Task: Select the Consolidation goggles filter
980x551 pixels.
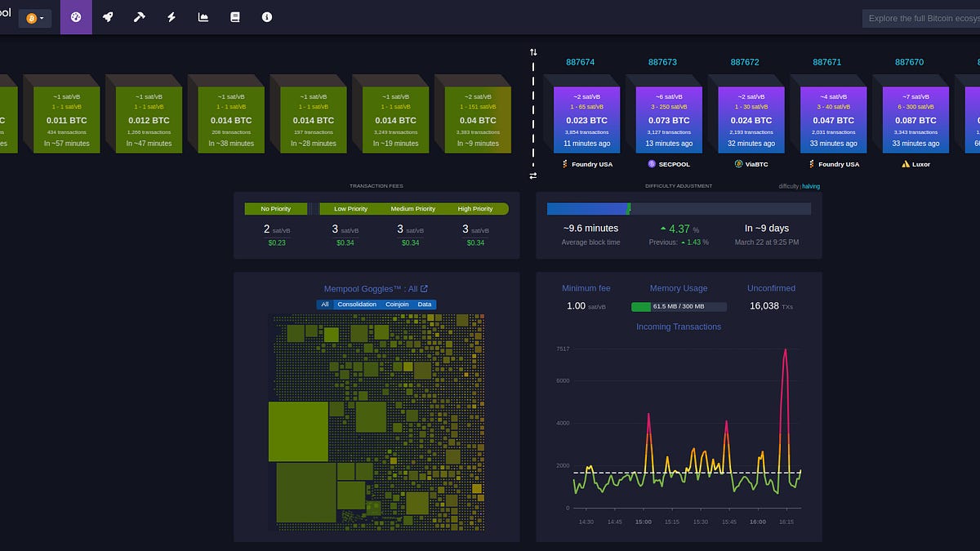Action: [357, 304]
